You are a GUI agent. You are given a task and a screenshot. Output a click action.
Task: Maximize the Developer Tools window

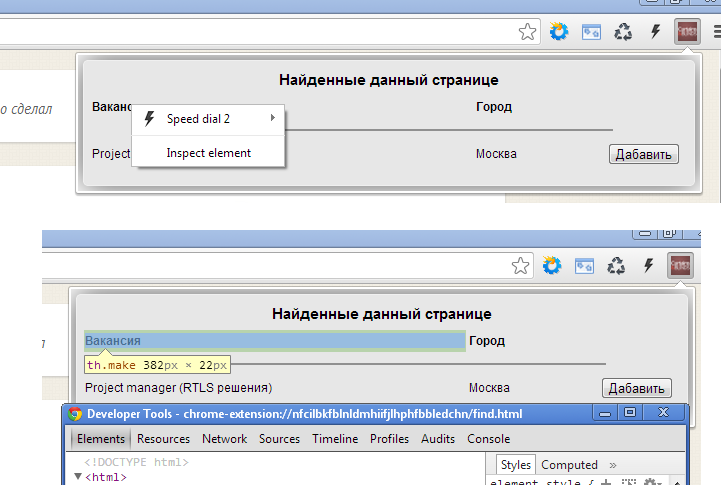[629, 412]
